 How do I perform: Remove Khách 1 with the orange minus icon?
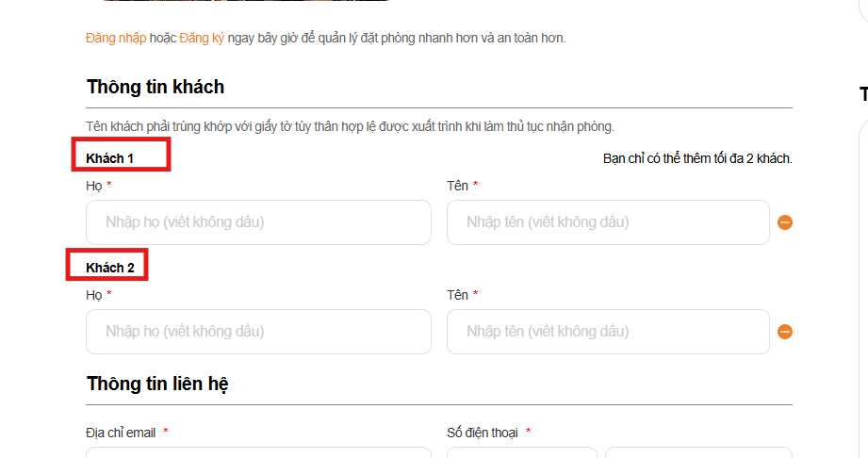785,222
